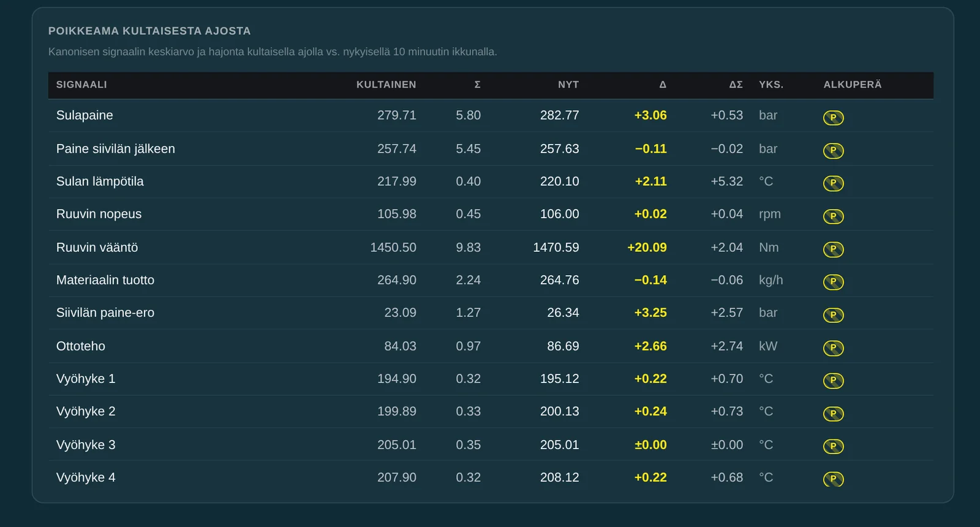Sort by the KULTAINEN column header
This screenshot has height=527, width=980.
[386, 85]
